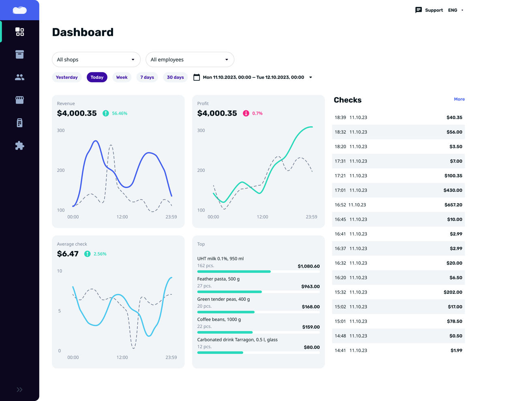The width and height of the screenshot is (532, 401).
Task: Click the Support chat bubble icon
Action: click(418, 10)
